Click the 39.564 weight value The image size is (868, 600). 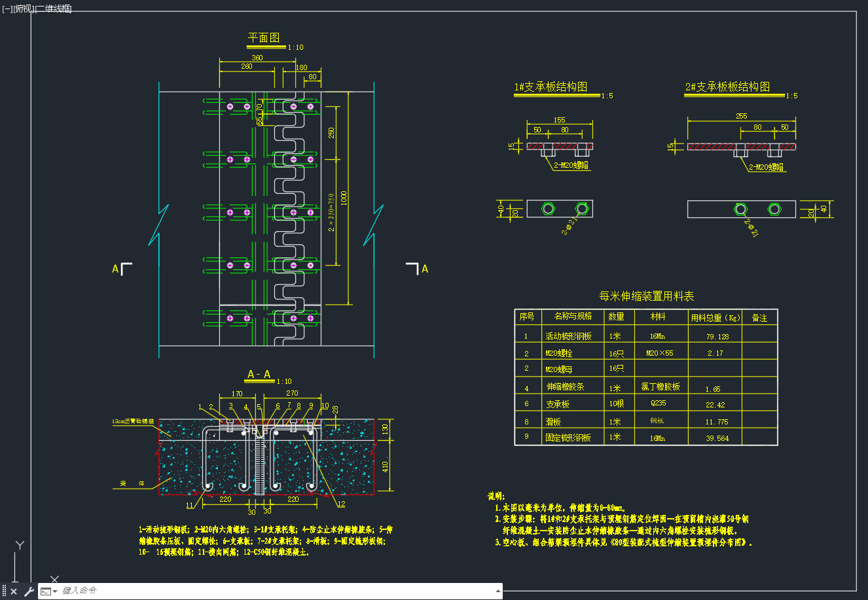[717, 438]
